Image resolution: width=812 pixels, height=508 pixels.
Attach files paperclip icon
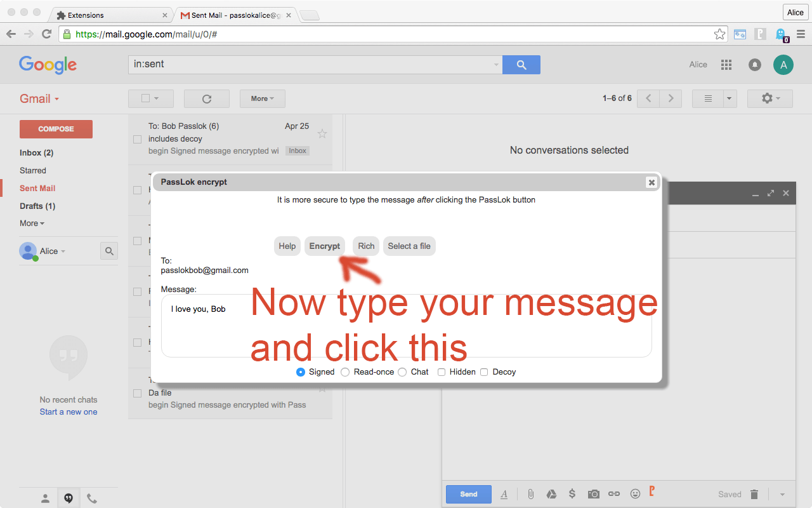pos(531,494)
